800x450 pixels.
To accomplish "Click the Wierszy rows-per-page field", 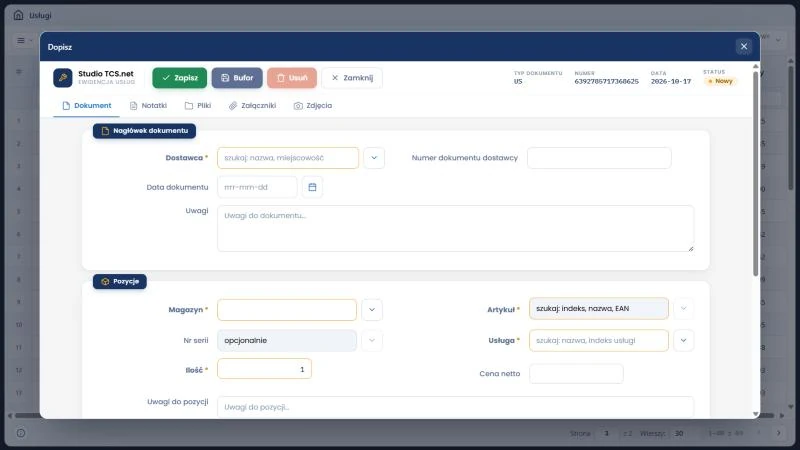I will coord(685,433).
